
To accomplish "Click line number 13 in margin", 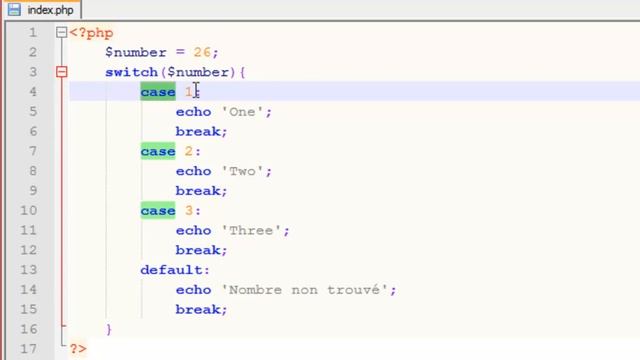I will click(x=29, y=270).
